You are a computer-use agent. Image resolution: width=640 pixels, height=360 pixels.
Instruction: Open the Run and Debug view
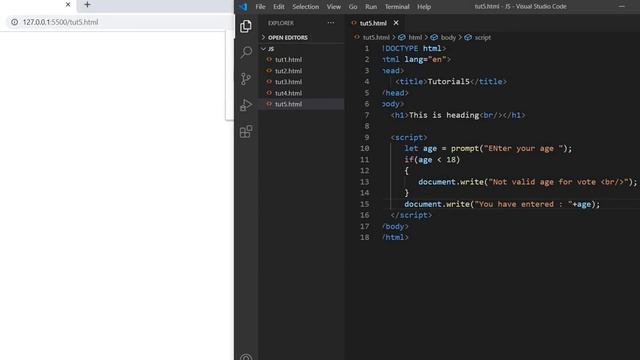point(246,105)
